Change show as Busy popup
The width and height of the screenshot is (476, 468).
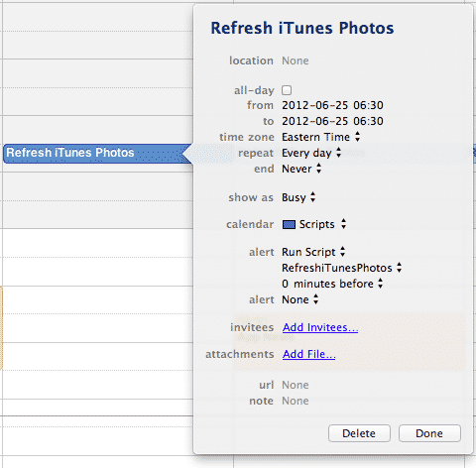[x=298, y=197]
